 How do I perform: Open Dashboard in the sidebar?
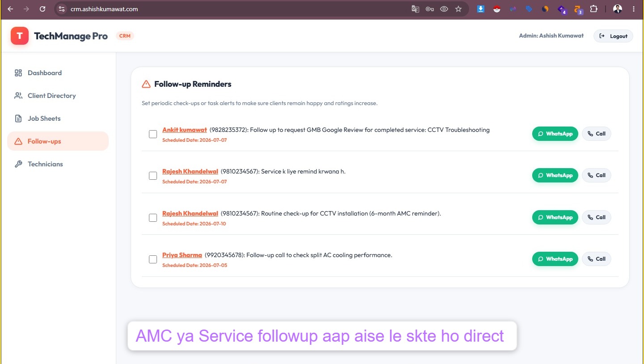coord(58,73)
